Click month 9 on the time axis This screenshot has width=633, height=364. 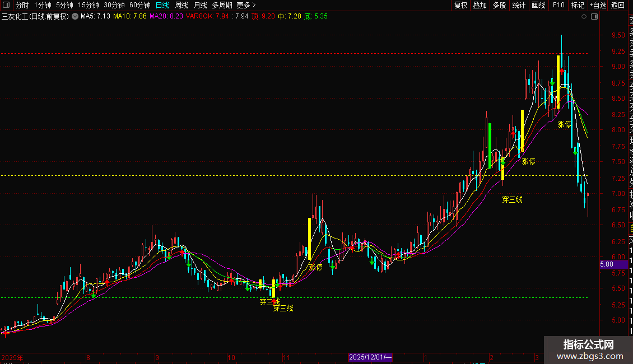tap(157, 357)
